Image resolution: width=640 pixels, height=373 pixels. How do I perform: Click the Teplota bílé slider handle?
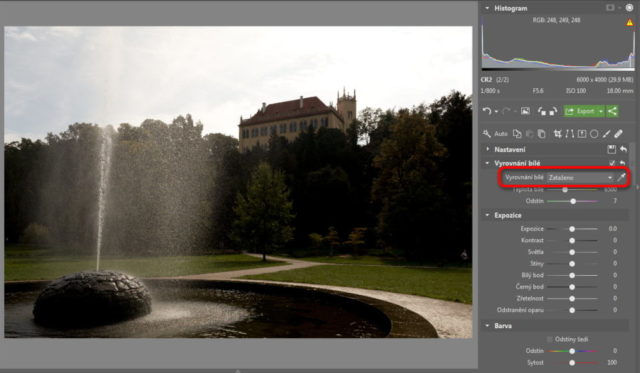[565, 190]
